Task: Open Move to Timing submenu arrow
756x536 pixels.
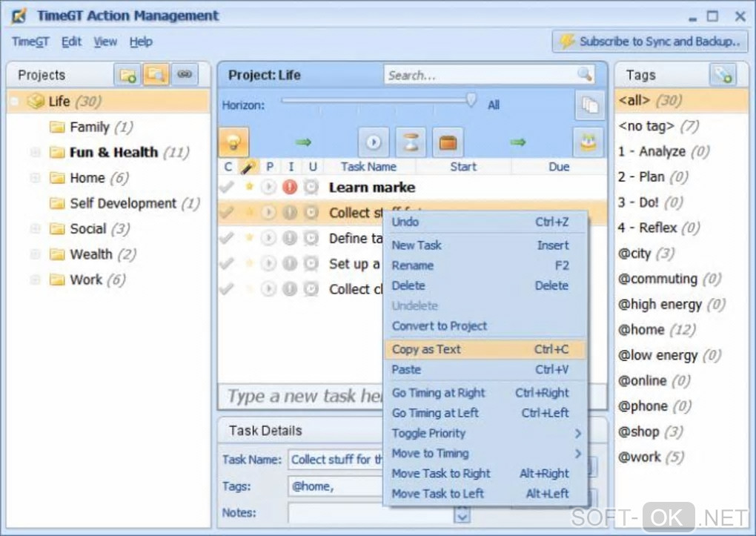Action: coord(578,454)
